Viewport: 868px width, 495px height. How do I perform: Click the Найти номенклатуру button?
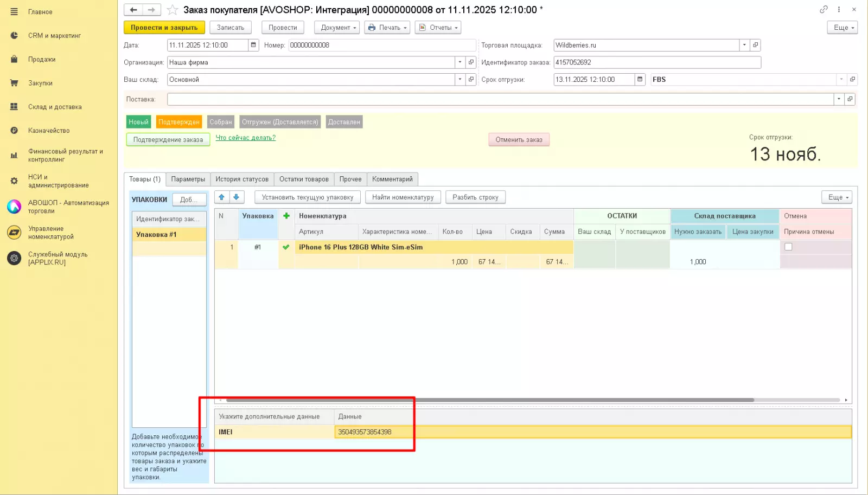click(403, 197)
